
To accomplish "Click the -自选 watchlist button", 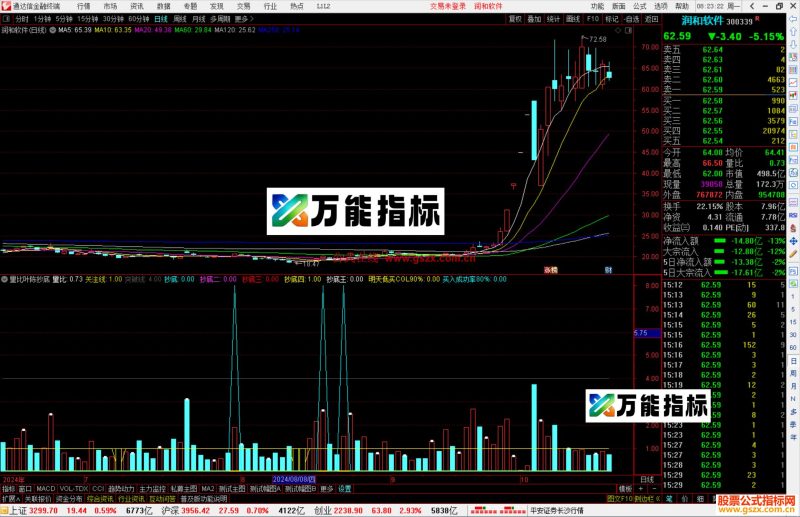I will [x=632, y=19].
